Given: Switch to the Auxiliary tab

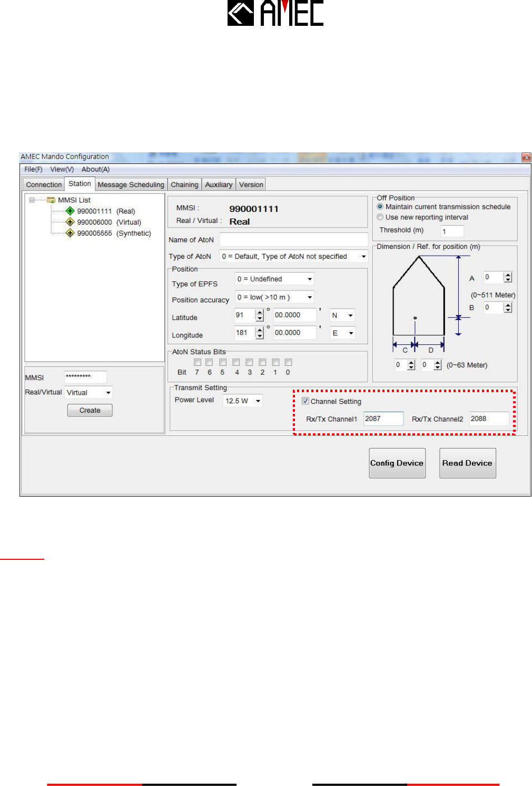Looking at the screenshot, I should pyautogui.click(x=219, y=185).
